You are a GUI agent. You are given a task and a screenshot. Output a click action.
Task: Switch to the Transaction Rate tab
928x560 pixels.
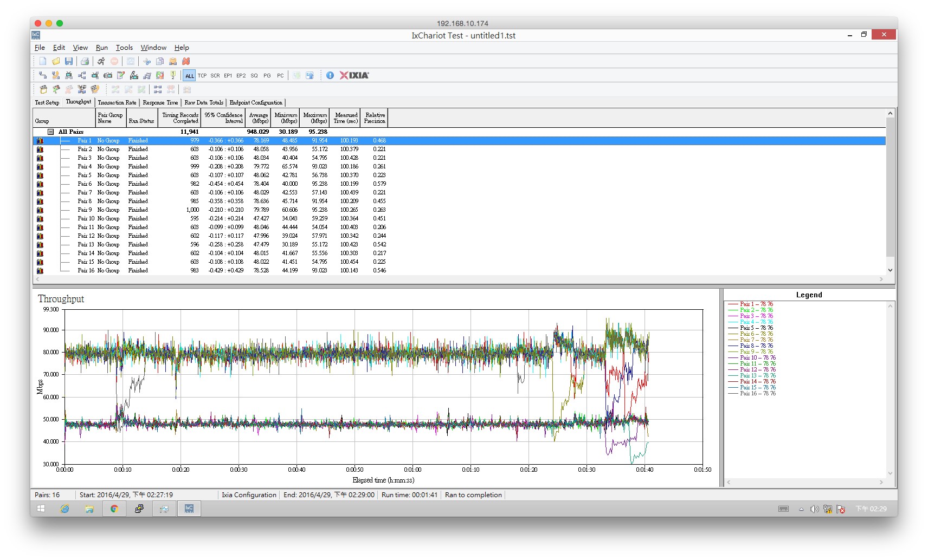(x=117, y=102)
